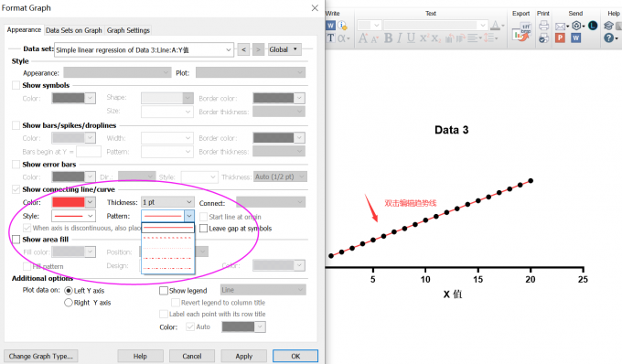Image resolution: width=622 pixels, height=364 pixels.
Task: Click the smaller font size A icon
Action: [374, 38]
